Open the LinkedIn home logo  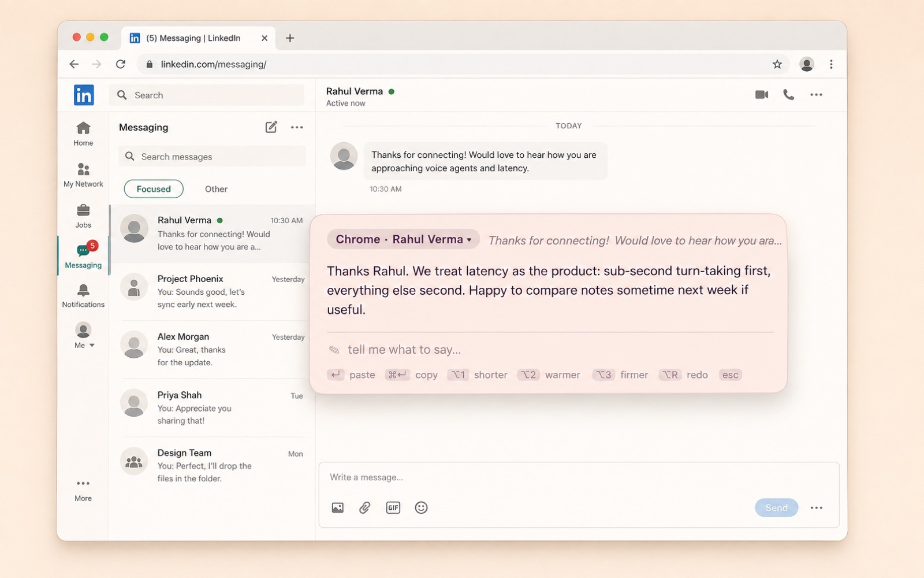84,95
